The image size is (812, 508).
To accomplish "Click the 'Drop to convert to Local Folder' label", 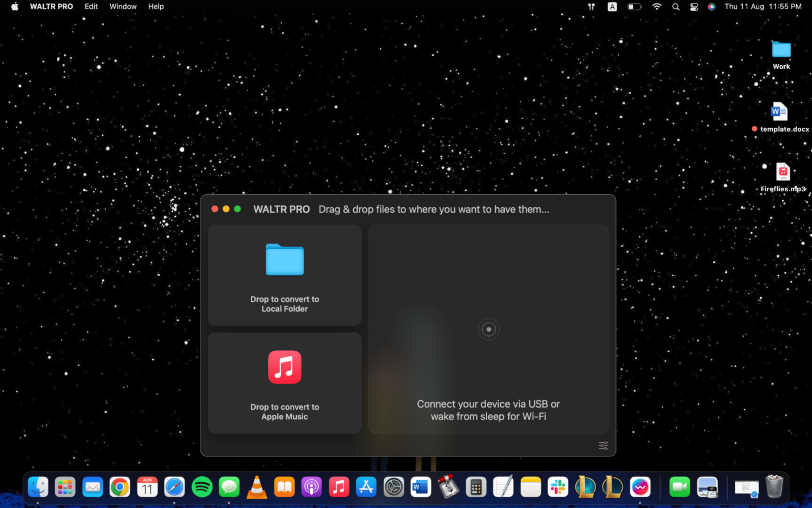I will 284,304.
